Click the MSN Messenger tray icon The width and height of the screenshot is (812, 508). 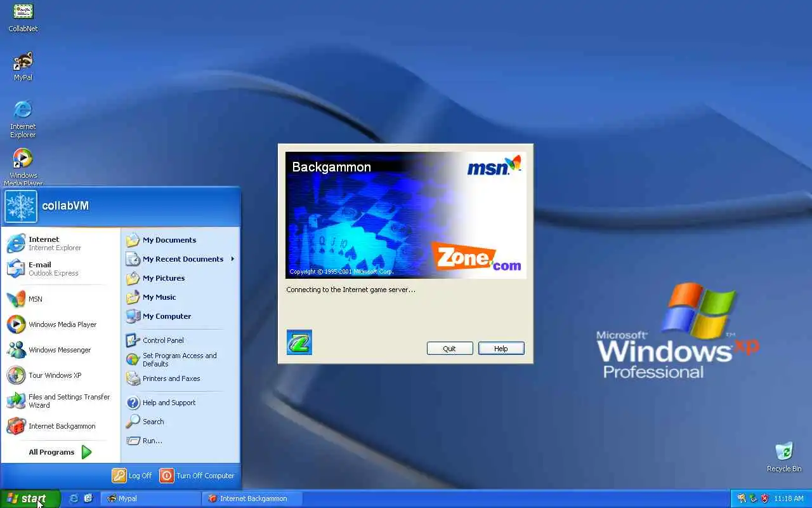(741, 498)
